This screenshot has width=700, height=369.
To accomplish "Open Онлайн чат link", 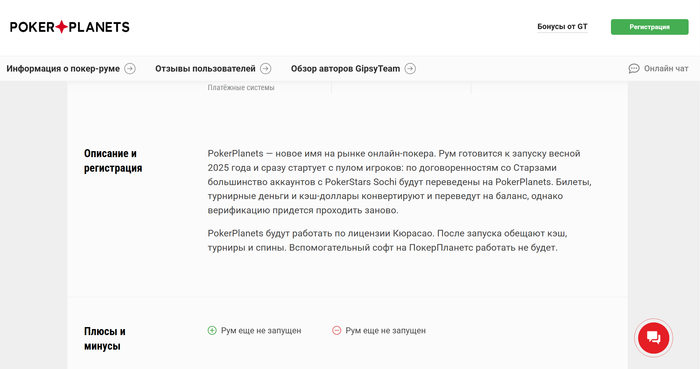I will 666,69.
